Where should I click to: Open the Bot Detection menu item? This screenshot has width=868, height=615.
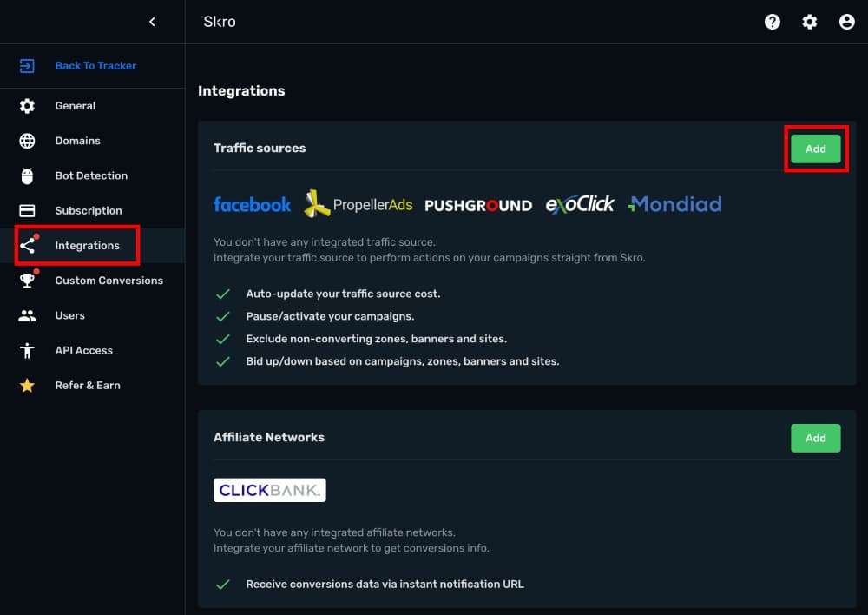click(x=91, y=175)
